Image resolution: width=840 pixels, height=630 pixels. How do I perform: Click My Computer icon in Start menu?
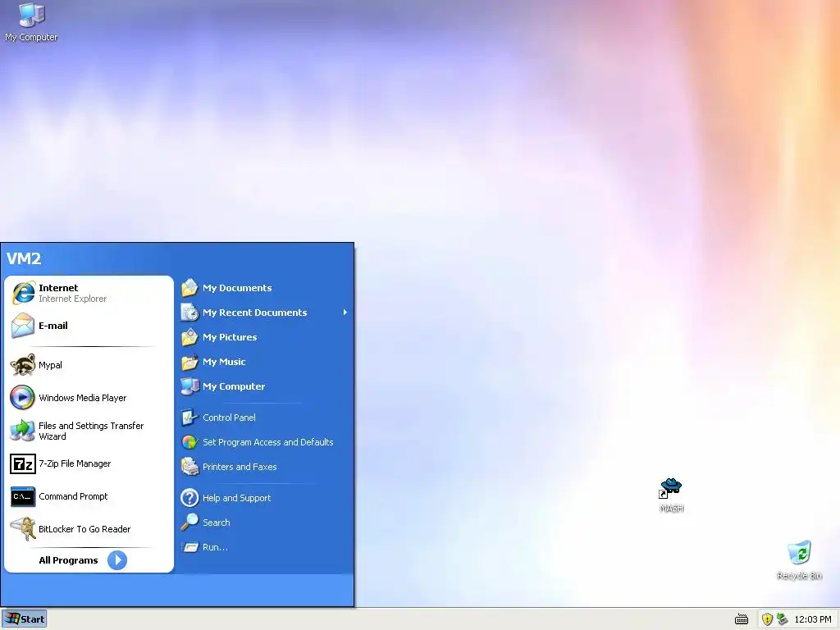coord(189,386)
